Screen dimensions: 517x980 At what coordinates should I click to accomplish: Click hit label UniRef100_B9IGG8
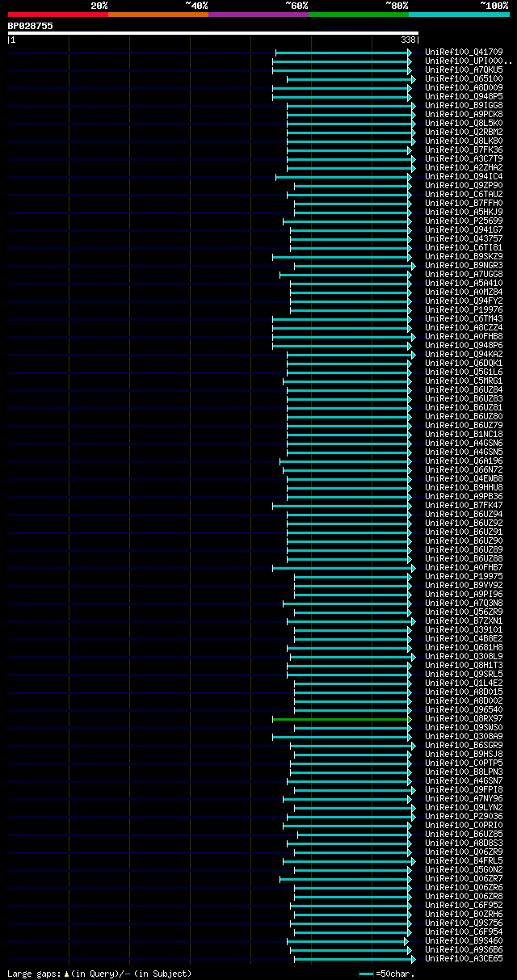point(464,106)
